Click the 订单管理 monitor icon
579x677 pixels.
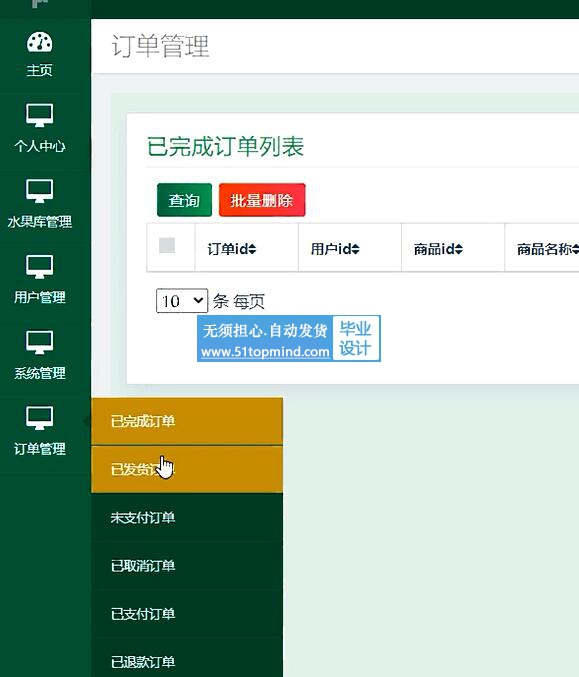click(39, 418)
